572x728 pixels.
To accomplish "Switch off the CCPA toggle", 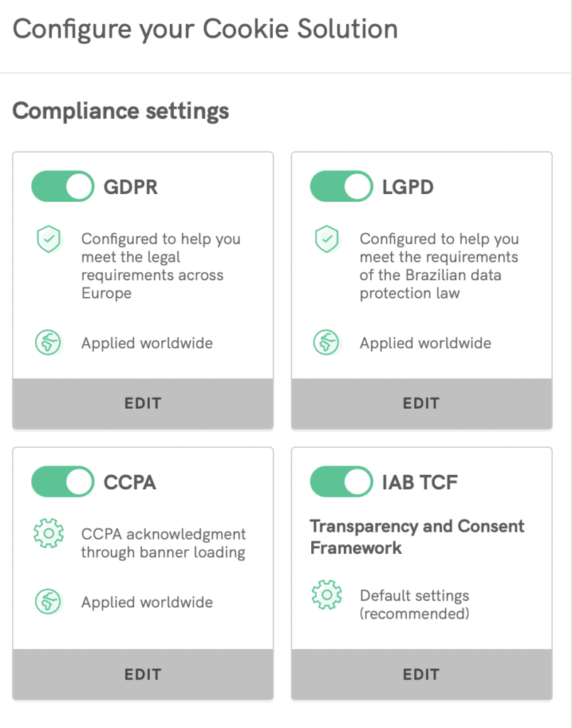I will pyautogui.click(x=63, y=482).
